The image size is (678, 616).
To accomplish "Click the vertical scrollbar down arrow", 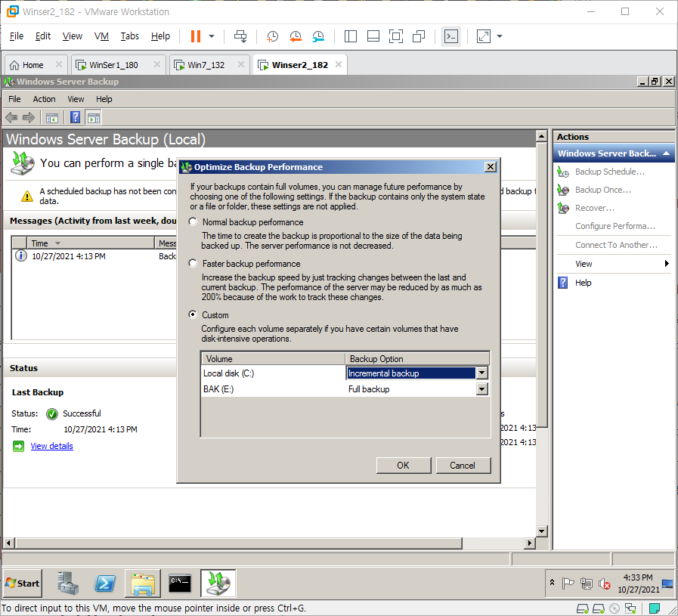I will pyautogui.click(x=541, y=531).
